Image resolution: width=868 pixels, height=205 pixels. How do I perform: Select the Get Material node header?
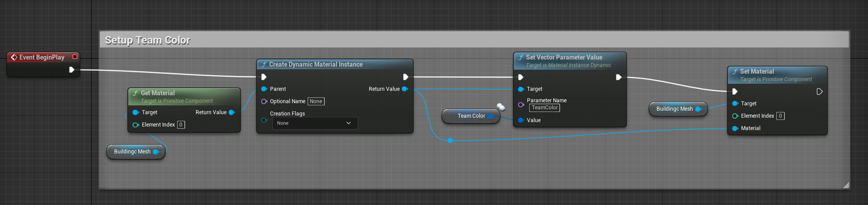click(184, 97)
